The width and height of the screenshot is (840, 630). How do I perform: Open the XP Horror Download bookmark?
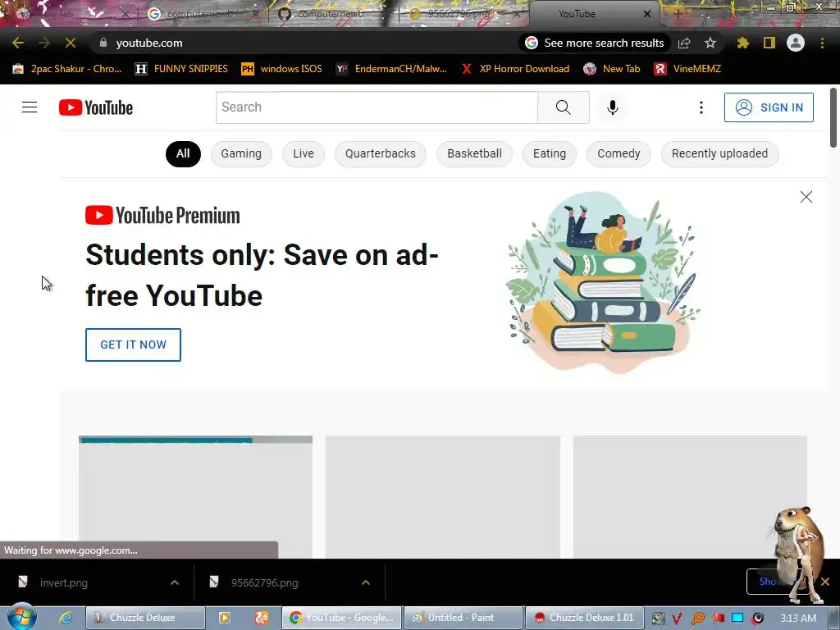tap(515, 69)
